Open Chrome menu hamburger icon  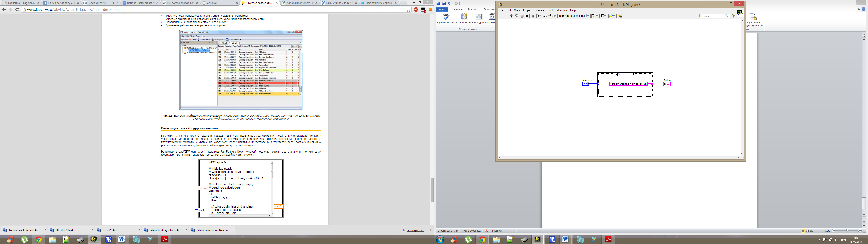(430, 10)
